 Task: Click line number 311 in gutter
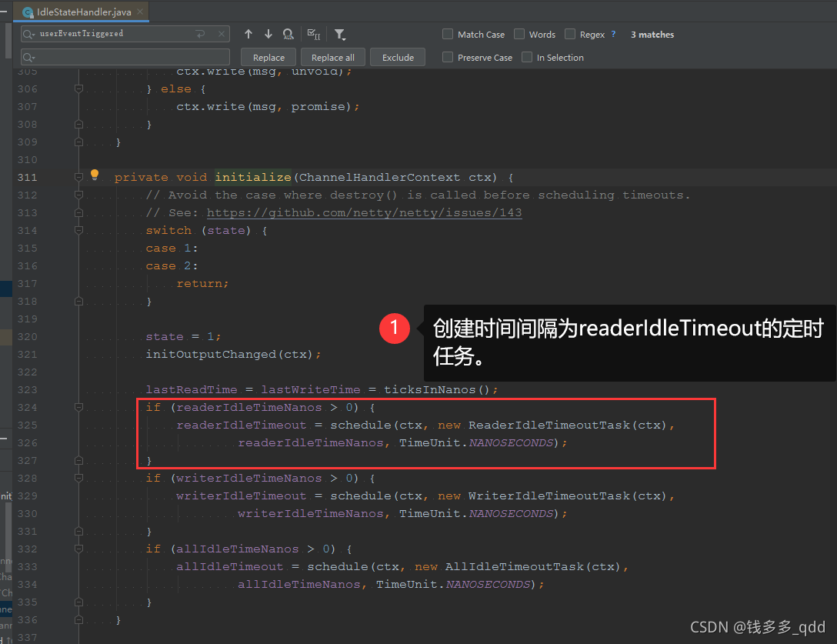27,177
